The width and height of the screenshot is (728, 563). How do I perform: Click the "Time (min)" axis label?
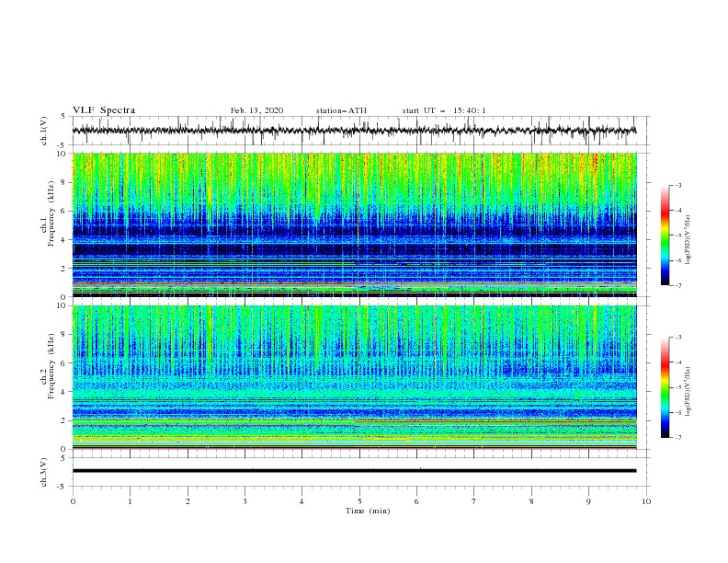click(368, 511)
